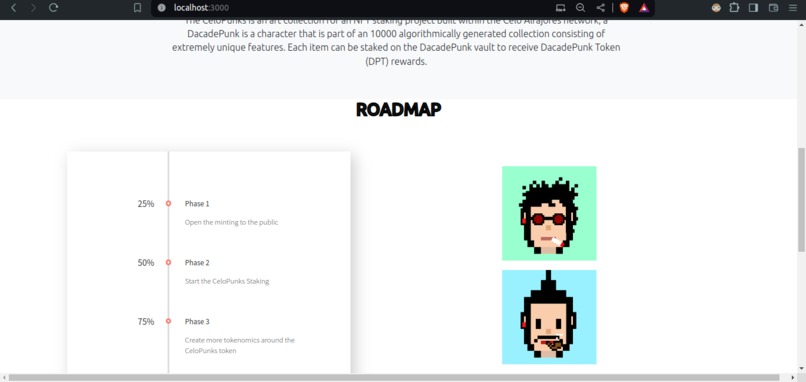Click the Phase 1 title
The image size is (806, 382).
point(197,204)
